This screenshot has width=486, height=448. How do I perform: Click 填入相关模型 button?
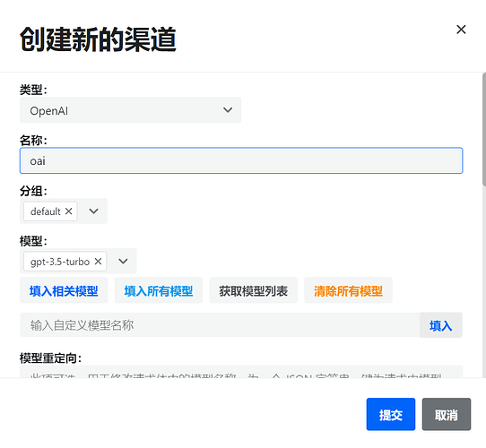(x=64, y=290)
